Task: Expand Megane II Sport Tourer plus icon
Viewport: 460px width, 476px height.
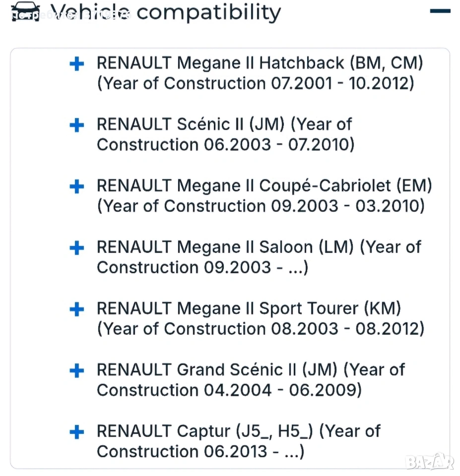Action: pyautogui.click(x=76, y=309)
